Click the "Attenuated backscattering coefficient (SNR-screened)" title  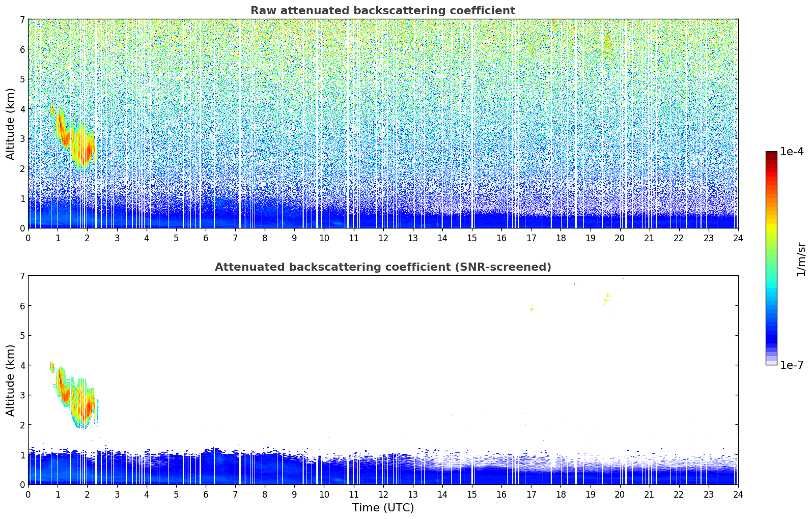tap(382, 267)
